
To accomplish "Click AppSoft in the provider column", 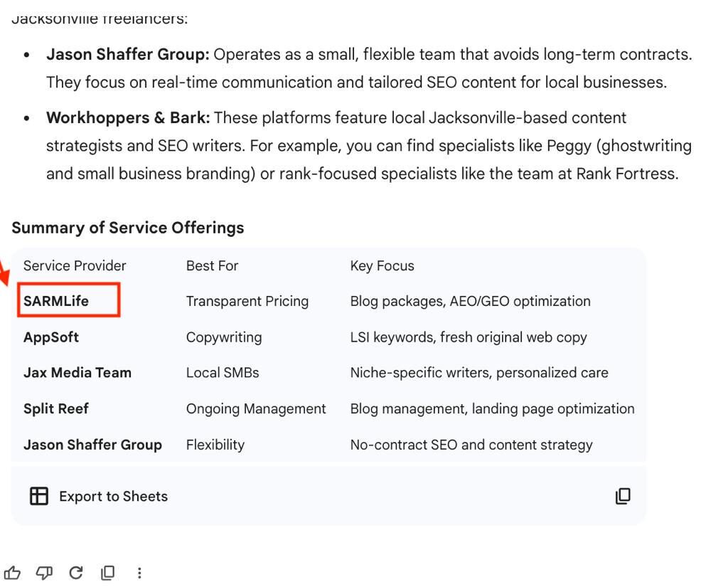I will (51, 337).
